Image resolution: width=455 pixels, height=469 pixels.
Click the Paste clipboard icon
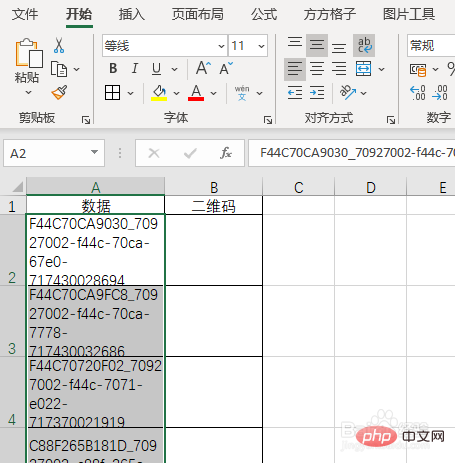pyautogui.click(x=29, y=52)
